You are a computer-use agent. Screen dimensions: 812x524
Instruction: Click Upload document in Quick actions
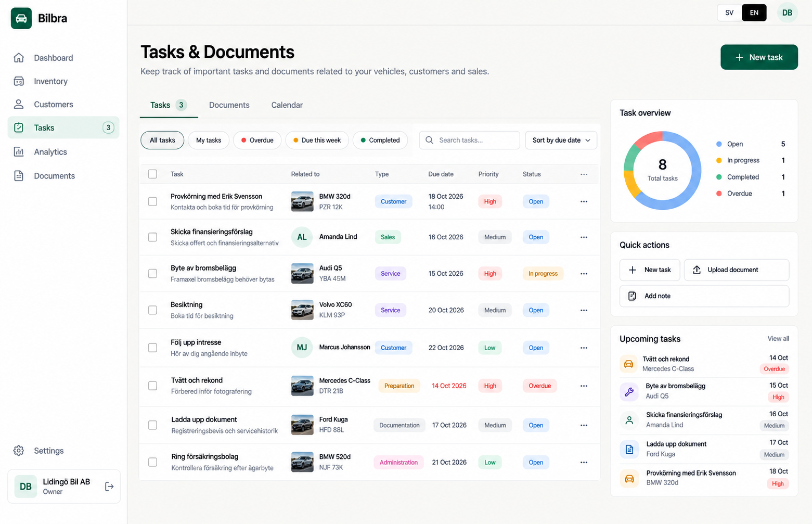[x=737, y=270]
